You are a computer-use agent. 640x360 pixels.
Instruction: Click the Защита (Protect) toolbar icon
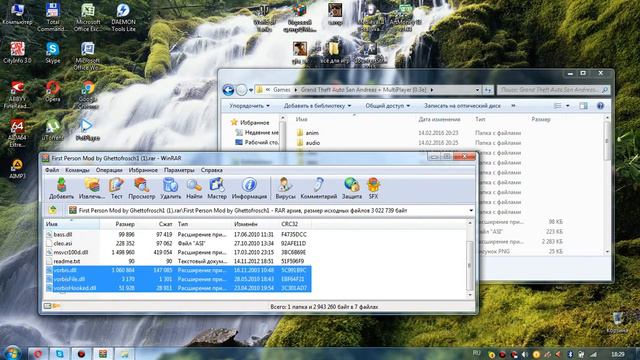click(x=351, y=188)
